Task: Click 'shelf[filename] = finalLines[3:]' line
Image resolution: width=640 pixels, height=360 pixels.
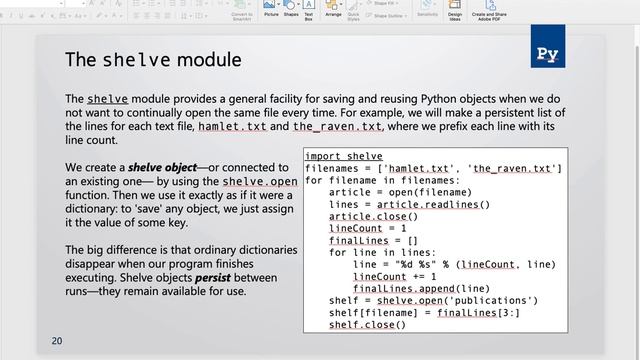Action: (424, 313)
